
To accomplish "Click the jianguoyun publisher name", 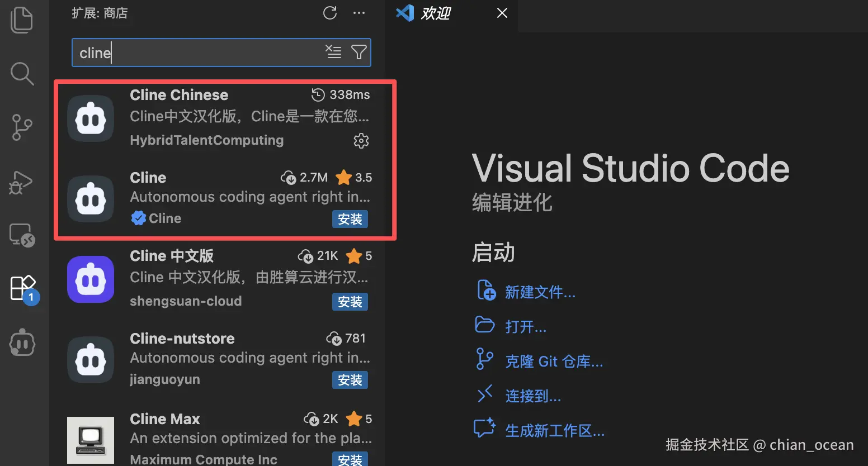I will coord(165,379).
